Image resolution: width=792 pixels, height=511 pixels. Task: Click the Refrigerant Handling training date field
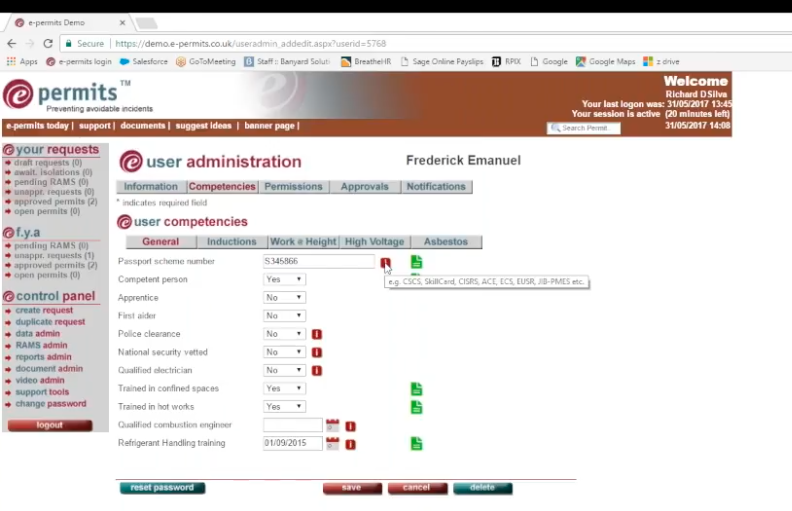click(x=292, y=443)
